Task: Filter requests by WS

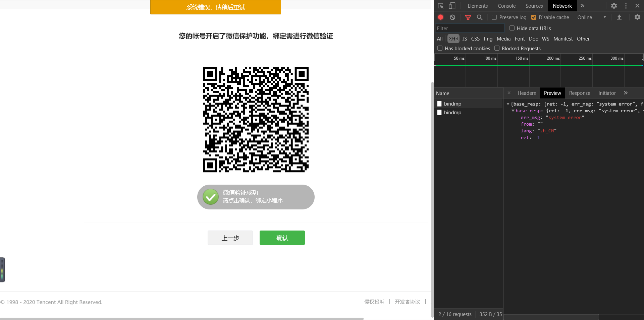Action: pyautogui.click(x=545, y=39)
